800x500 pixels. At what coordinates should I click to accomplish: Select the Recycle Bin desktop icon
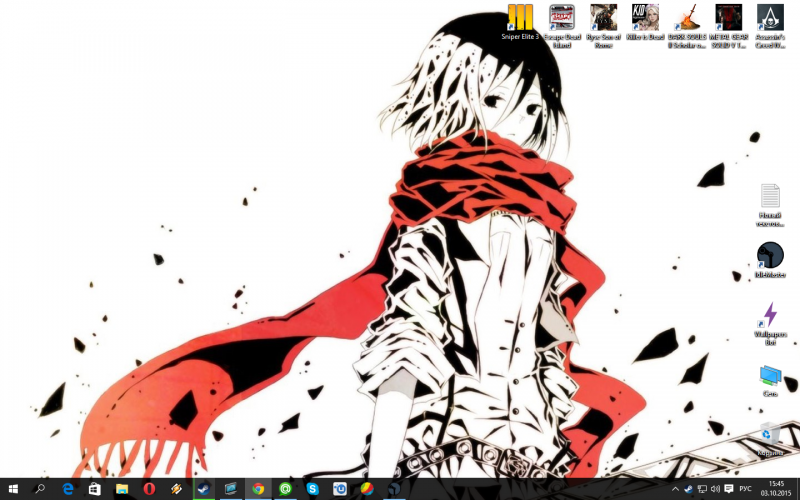770,439
